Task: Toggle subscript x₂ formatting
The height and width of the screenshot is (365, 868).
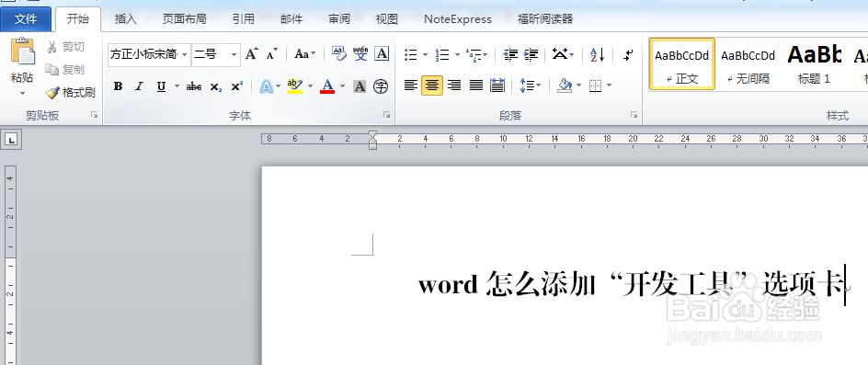Action: click(216, 86)
